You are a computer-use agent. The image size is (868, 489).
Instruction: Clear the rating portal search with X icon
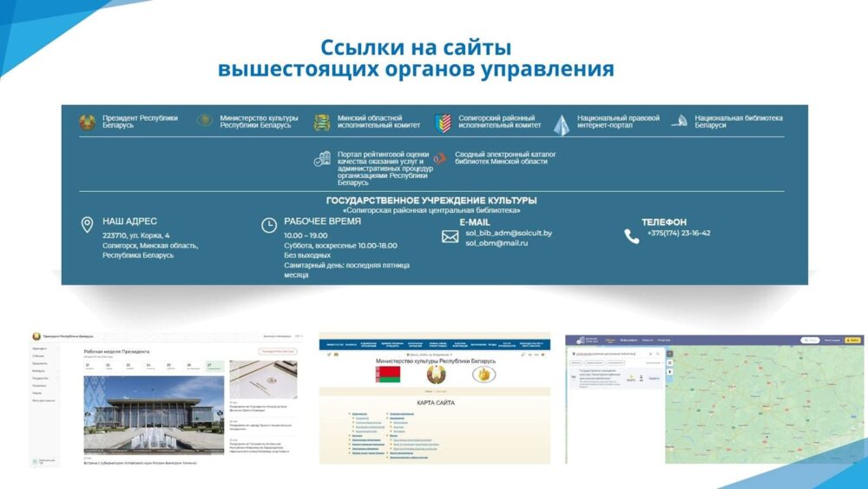pos(650,354)
